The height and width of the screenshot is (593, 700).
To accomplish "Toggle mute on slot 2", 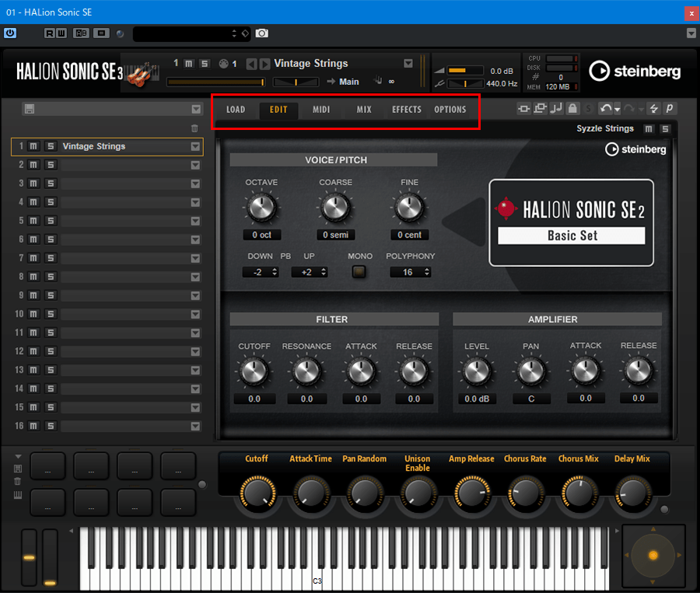I will 33,165.
